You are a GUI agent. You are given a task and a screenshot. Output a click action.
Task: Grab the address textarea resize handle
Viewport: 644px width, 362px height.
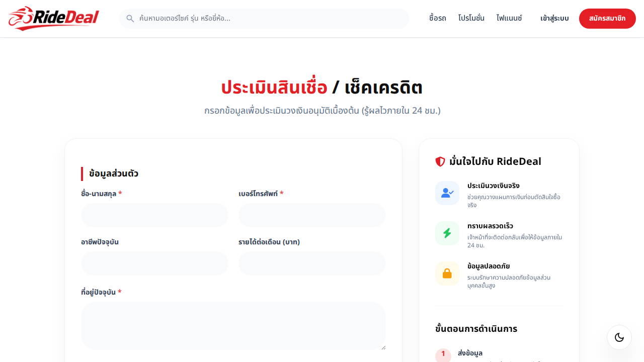(383, 347)
